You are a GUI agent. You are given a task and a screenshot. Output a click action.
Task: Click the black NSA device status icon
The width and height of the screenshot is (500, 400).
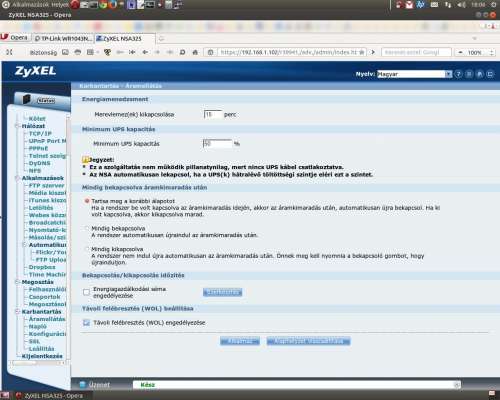[x=27, y=99]
